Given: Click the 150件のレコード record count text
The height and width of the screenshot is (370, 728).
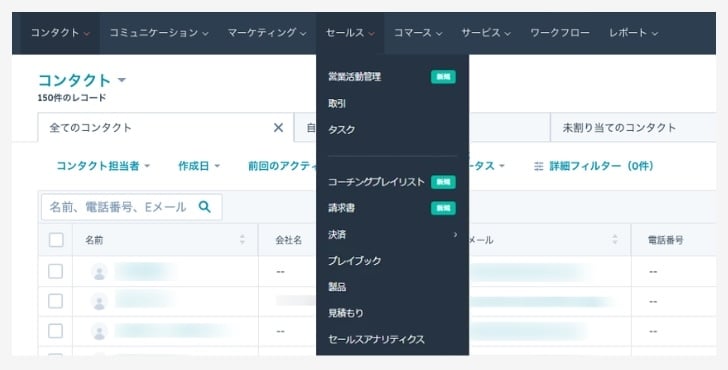Looking at the screenshot, I should (x=72, y=98).
